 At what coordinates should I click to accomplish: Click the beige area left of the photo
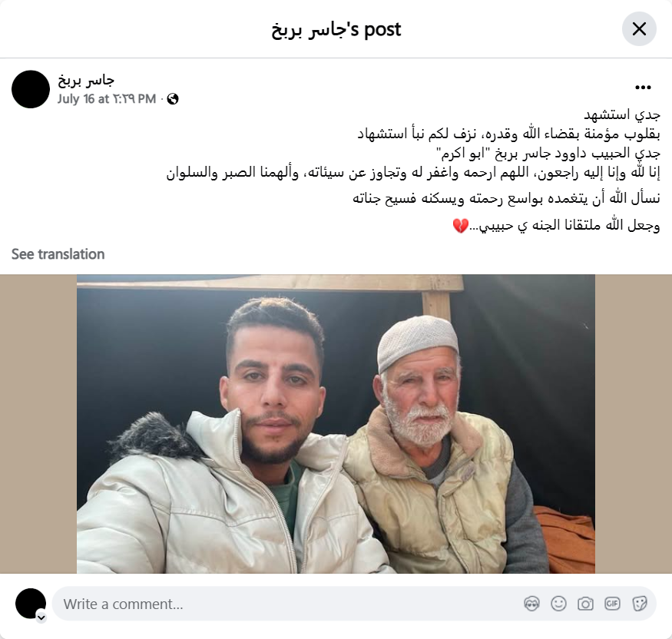click(38, 424)
